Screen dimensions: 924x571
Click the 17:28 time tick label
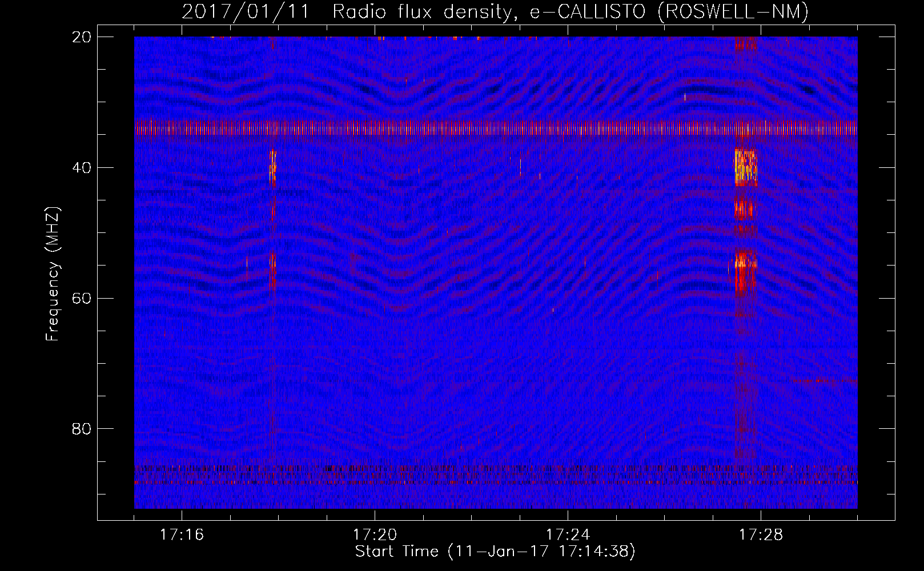coord(761,534)
